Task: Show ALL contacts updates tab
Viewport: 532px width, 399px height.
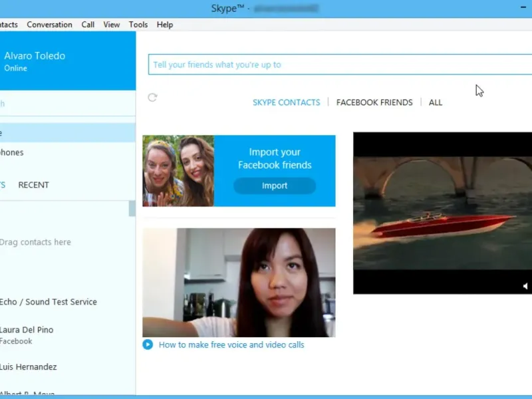Action: [436, 102]
